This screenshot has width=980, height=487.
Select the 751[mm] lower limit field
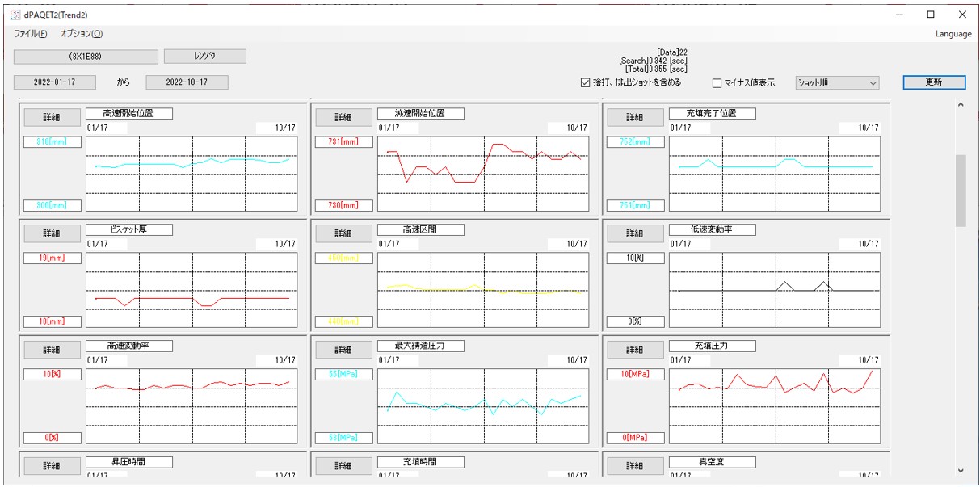(635, 205)
